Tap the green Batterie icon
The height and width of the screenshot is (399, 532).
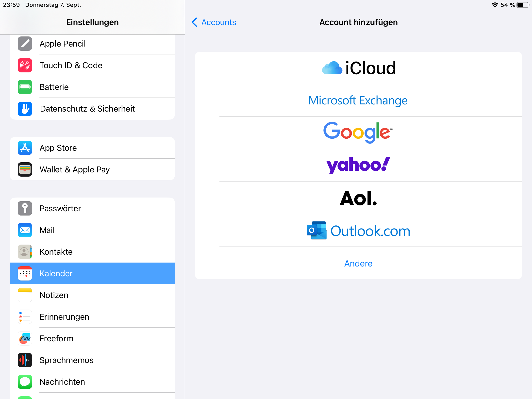tap(25, 87)
